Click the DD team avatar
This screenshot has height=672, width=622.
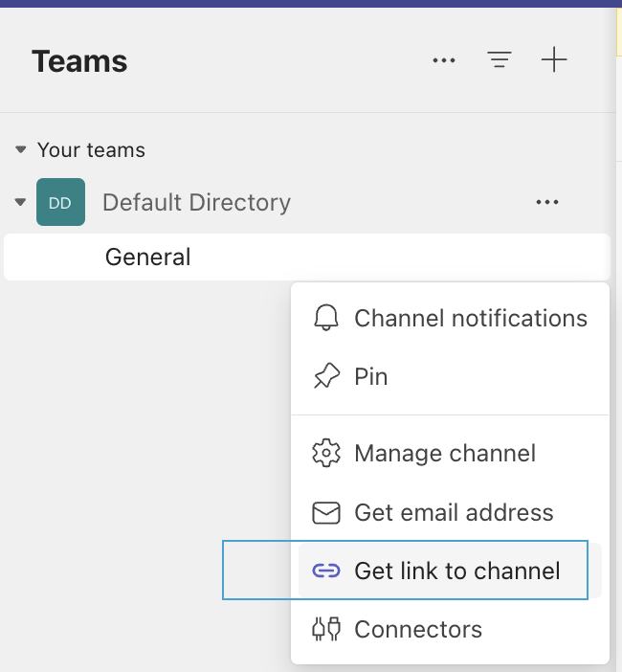[60, 202]
